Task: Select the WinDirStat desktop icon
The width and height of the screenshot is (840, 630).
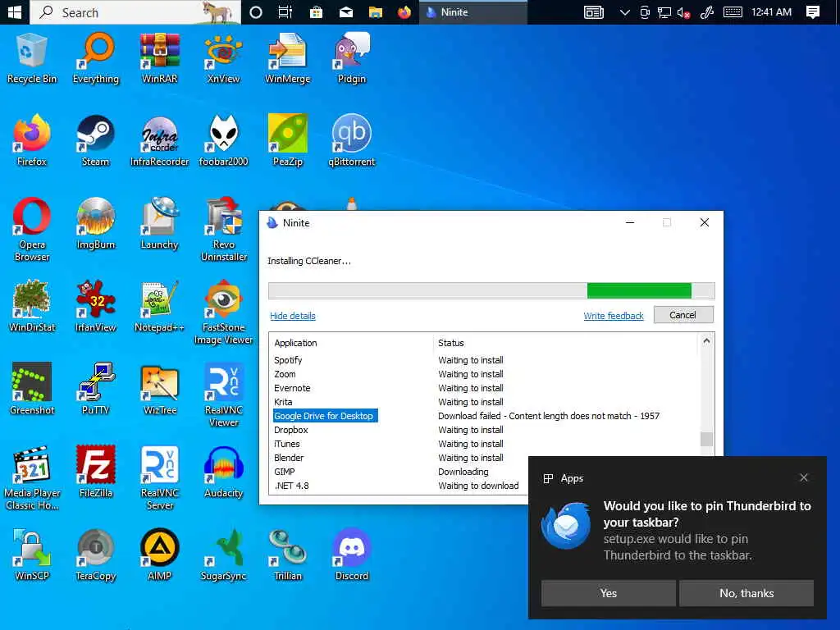Action: coord(32,307)
